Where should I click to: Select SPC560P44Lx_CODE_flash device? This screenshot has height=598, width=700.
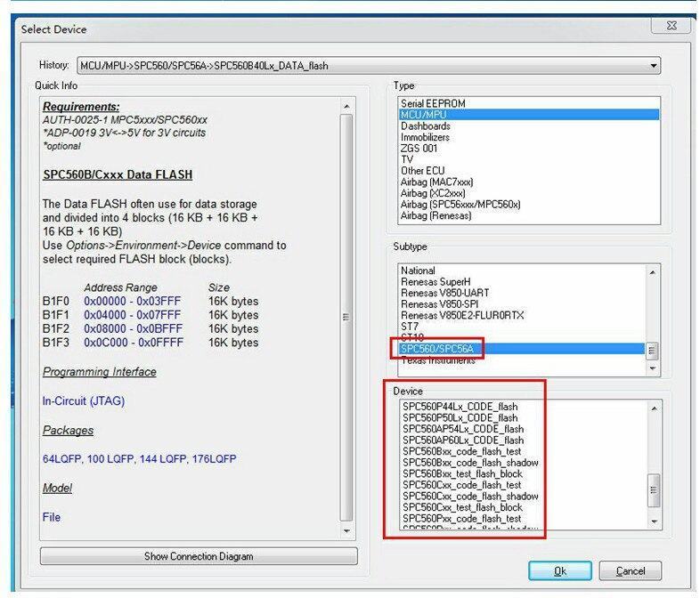(x=460, y=407)
